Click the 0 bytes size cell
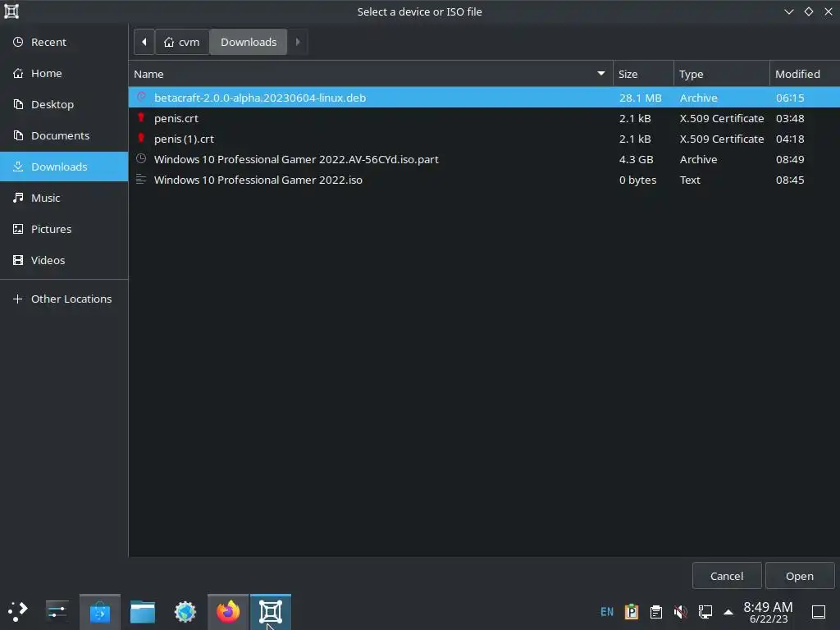 [637, 180]
